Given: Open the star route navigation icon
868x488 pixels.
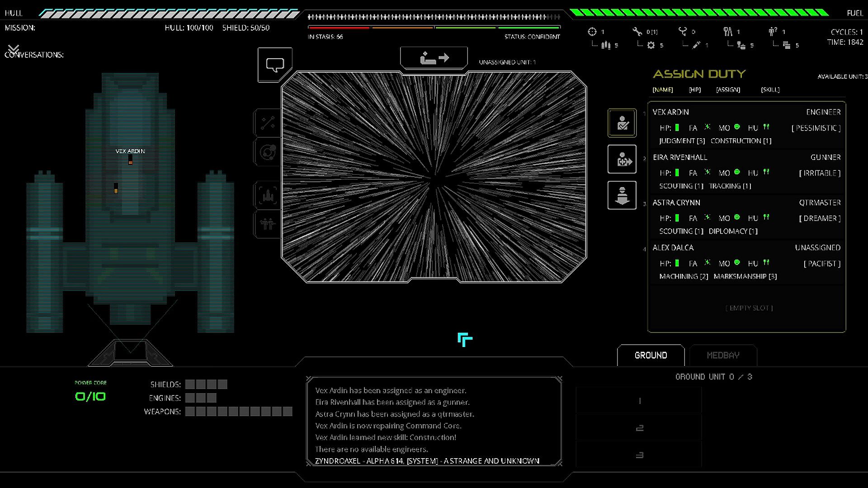Looking at the screenshot, I should (x=268, y=123).
